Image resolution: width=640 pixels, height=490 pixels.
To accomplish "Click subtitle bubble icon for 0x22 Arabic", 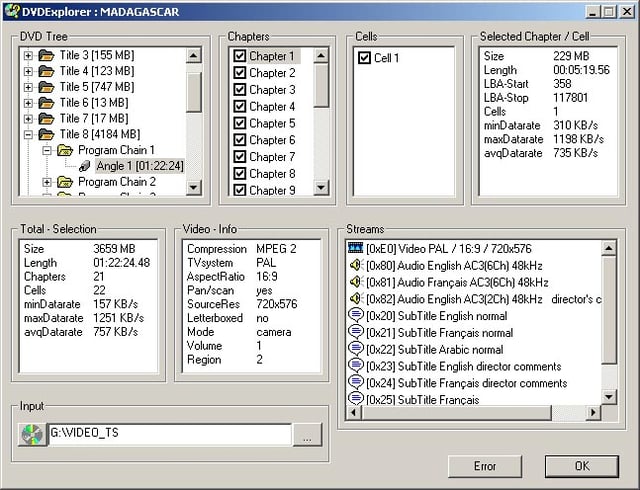I will [356, 349].
